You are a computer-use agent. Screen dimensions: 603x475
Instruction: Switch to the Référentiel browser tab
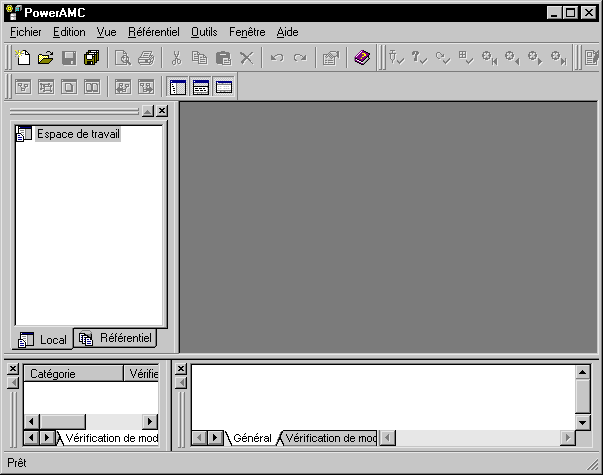click(115, 338)
